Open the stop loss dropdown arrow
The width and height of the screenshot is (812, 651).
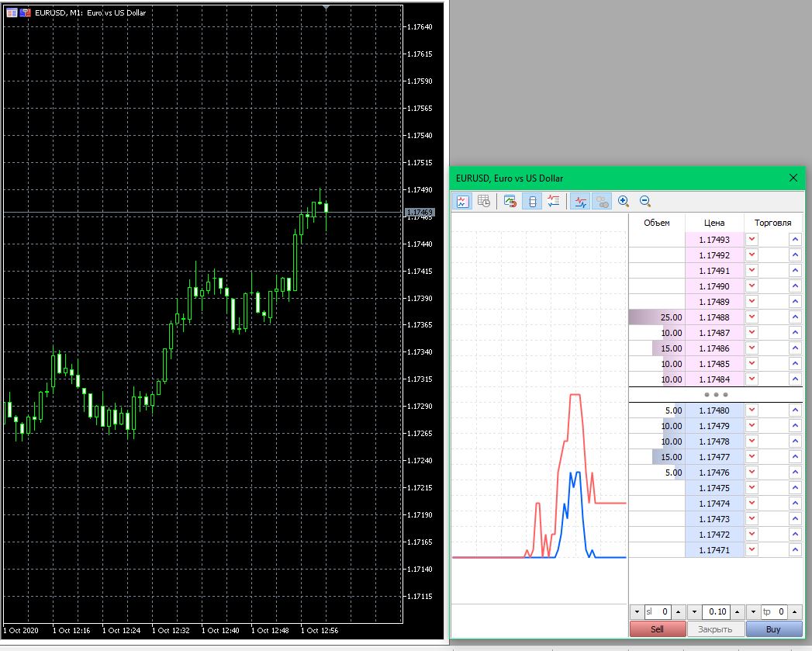pyautogui.click(x=637, y=611)
